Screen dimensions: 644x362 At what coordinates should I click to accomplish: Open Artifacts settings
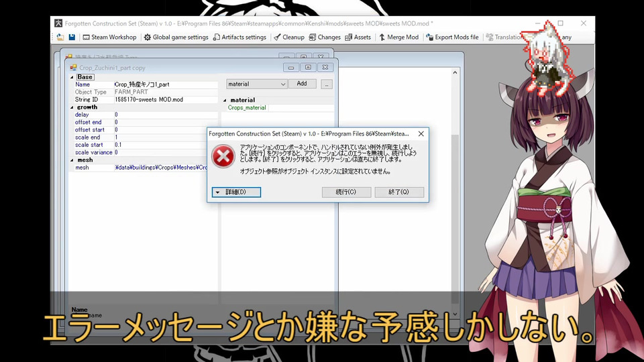tap(240, 37)
